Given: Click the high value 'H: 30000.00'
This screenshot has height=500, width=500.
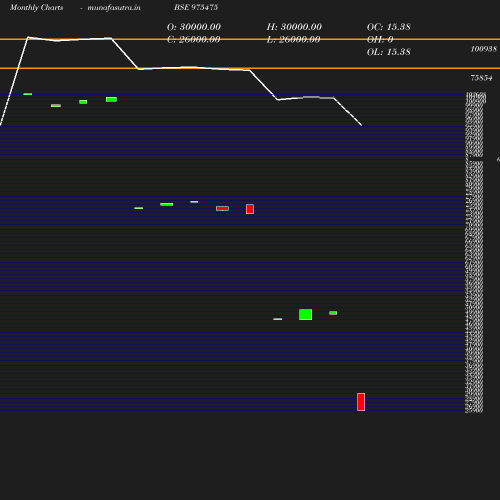Looking at the screenshot, I should pyautogui.click(x=294, y=27).
